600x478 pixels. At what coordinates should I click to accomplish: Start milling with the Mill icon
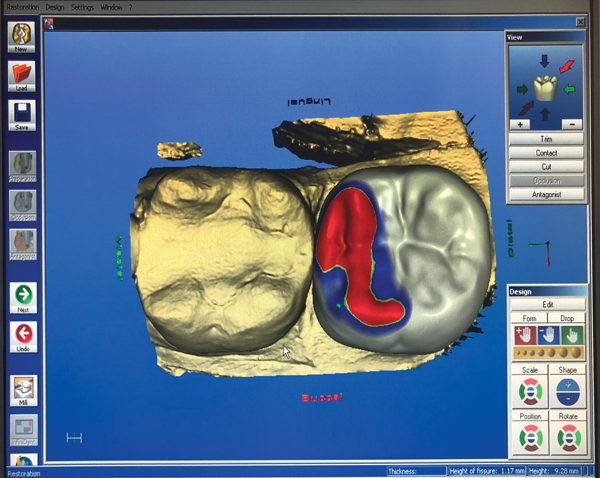(x=22, y=390)
